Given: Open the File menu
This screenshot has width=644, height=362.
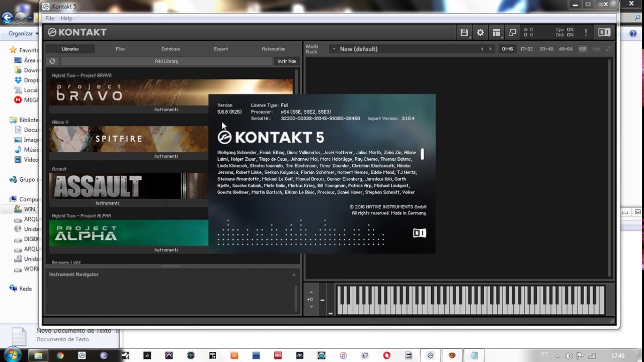Looking at the screenshot, I should [x=50, y=18].
